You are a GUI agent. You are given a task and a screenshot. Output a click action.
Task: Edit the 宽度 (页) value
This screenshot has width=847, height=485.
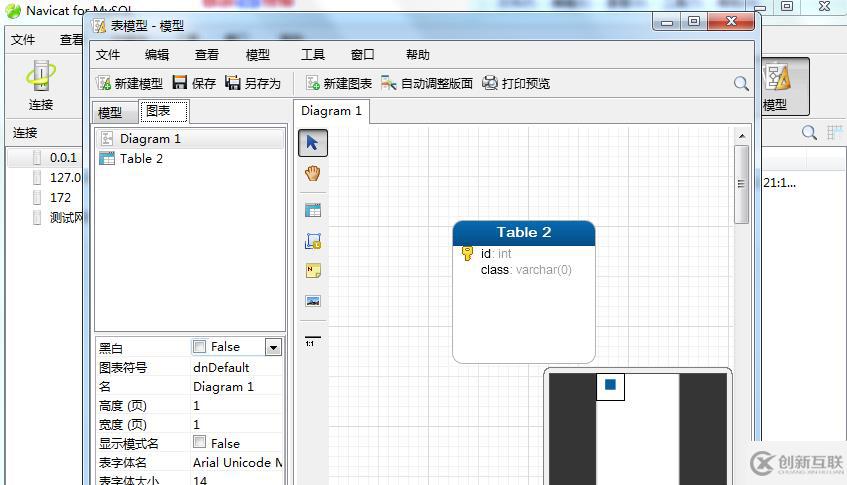[237, 425]
